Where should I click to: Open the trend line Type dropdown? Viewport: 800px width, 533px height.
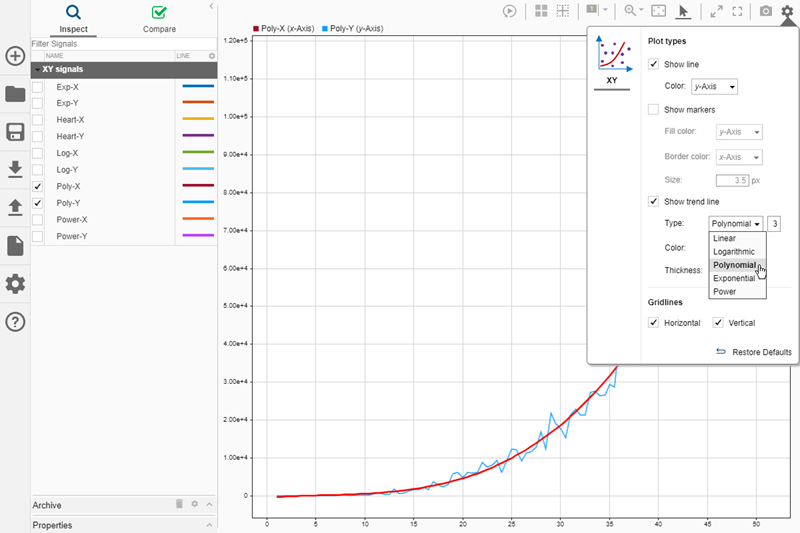[736, 223]
